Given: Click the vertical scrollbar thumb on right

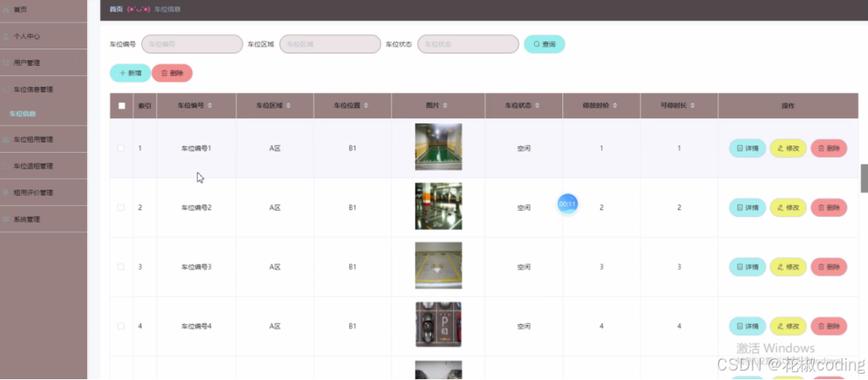Looking at the screenshot, I should coord(864,178).
